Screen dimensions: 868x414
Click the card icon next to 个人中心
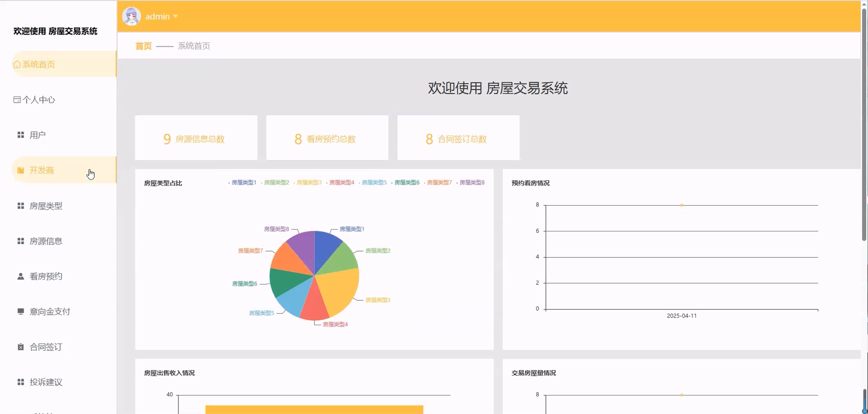pyautogui.click(x=17, y=100)
